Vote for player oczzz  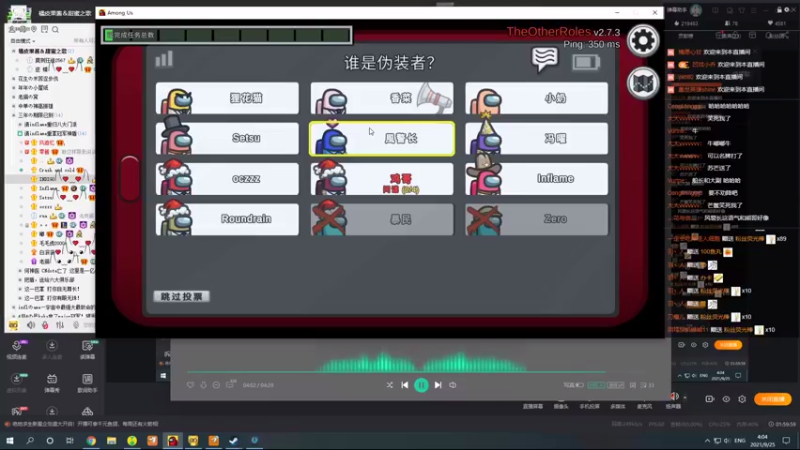click(x=227, y=179)
